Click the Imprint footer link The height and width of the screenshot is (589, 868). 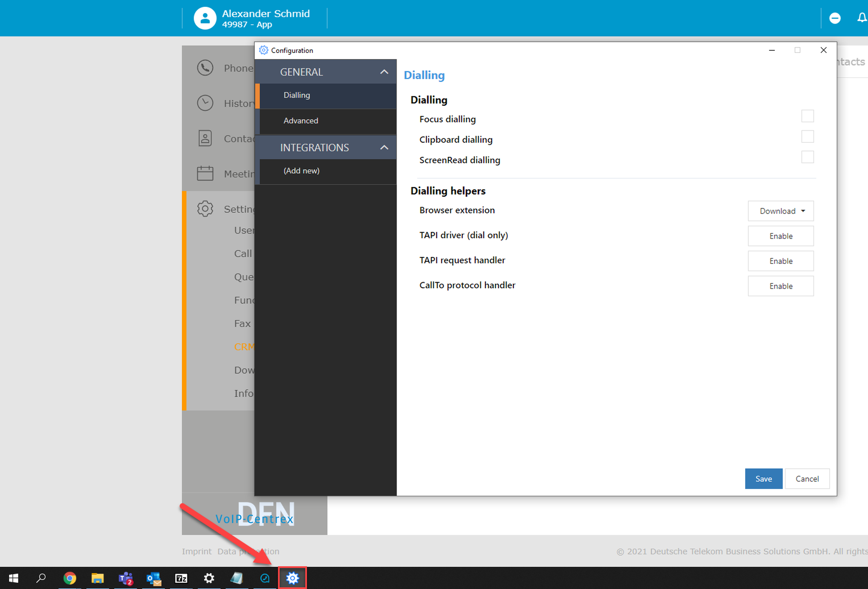pyautogui.click(x=196, y=551)
